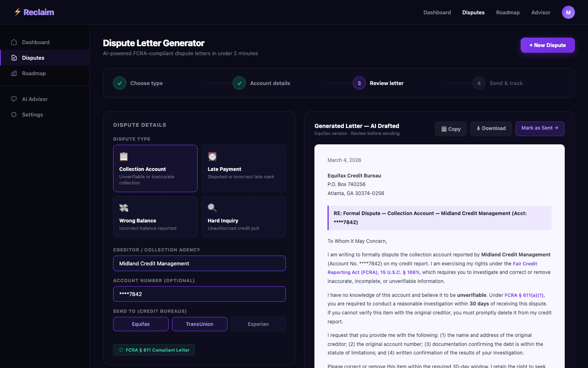Screen dimensions: 588x368
Task: Deselect the TransUnion bureau chip
Action: tap(199, 324)
